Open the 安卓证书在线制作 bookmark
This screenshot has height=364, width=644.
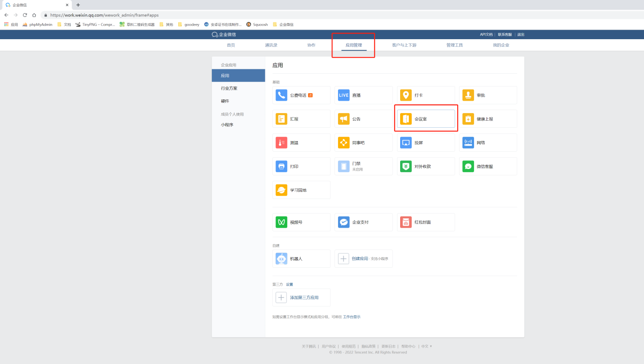pos(223,24)
